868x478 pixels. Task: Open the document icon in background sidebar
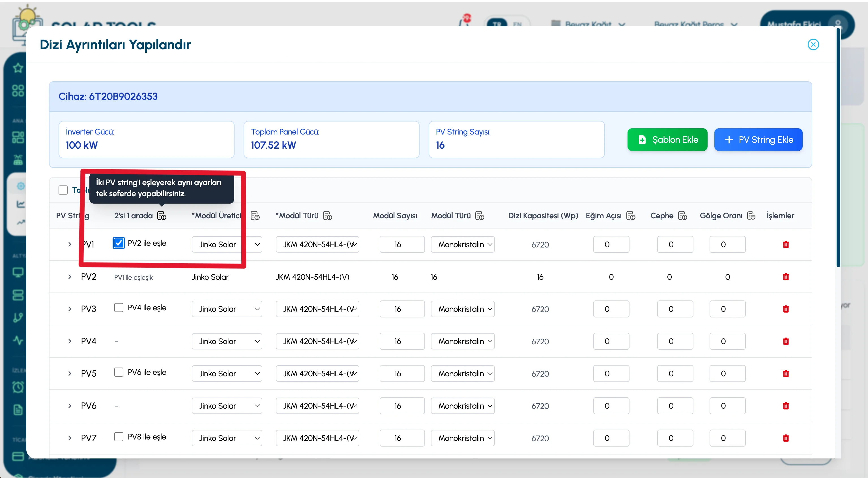18,410
